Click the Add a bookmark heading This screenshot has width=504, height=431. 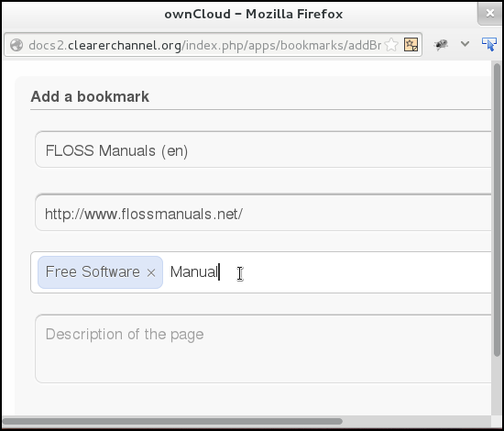[90, 96]
